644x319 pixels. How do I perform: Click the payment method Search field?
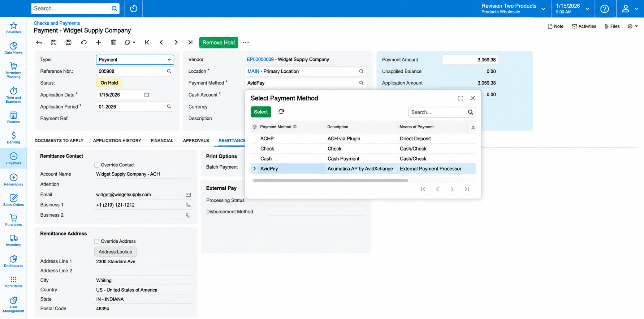442,112
